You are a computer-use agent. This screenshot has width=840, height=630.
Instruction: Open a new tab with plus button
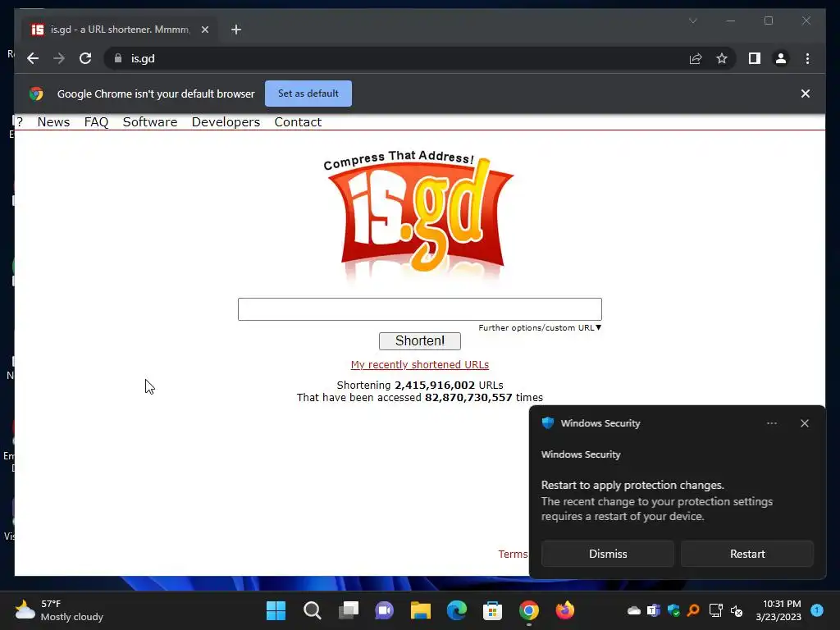(236, 30)
